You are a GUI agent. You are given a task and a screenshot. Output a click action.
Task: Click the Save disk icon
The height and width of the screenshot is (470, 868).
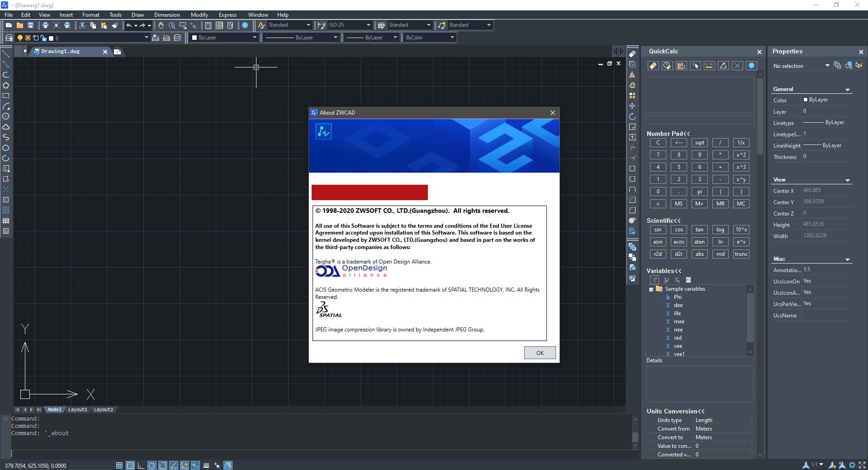(30, 25)
